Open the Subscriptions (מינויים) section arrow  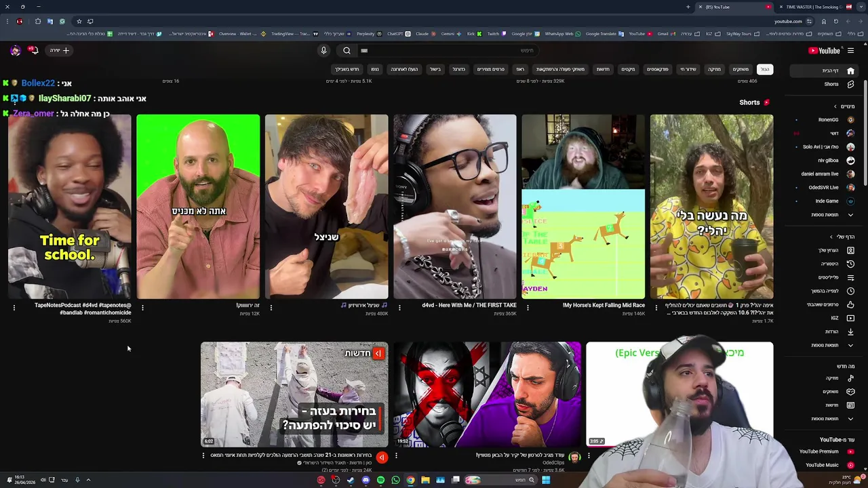click(835, 106)
